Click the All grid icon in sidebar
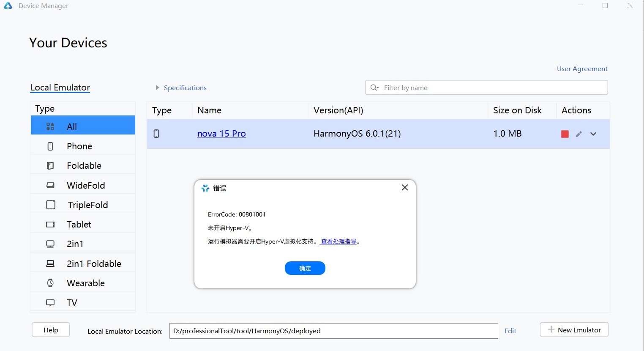 [x=50, y=126]
